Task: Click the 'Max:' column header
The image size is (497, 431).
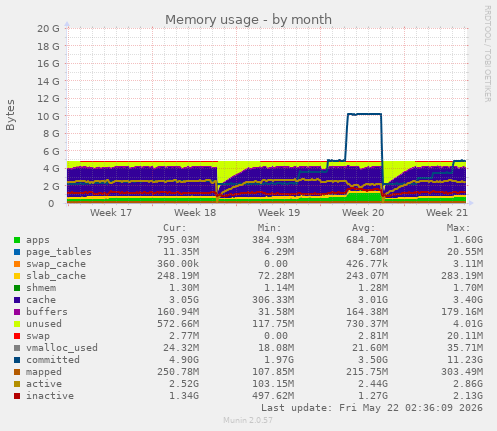Action: 458,228
